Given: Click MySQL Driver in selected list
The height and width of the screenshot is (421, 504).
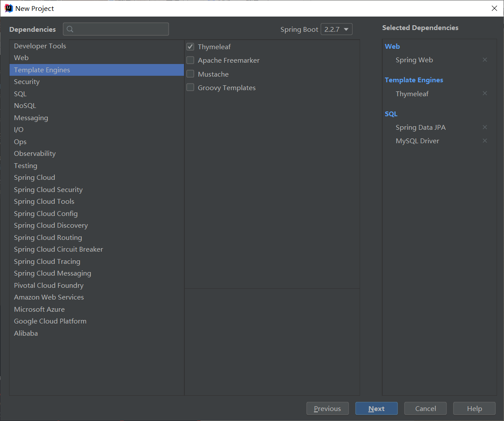Looking at the screenshot, I should 417,141.
